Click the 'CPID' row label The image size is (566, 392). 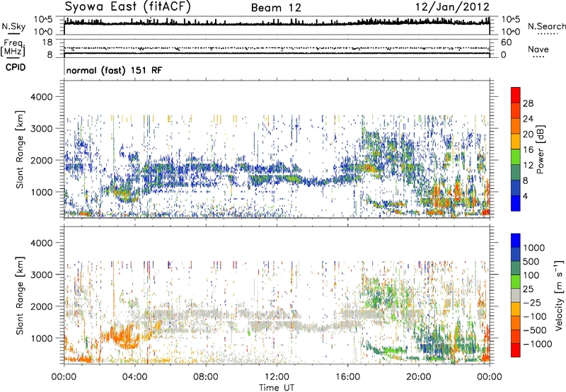[x=16, y=67]
